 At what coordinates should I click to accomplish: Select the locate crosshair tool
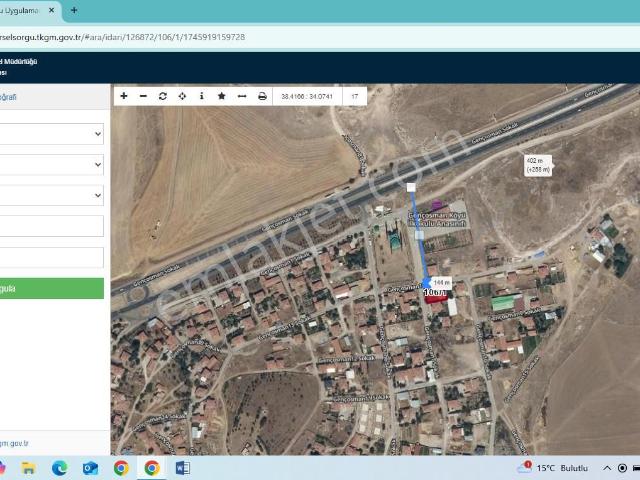click(x=182, y=97)
